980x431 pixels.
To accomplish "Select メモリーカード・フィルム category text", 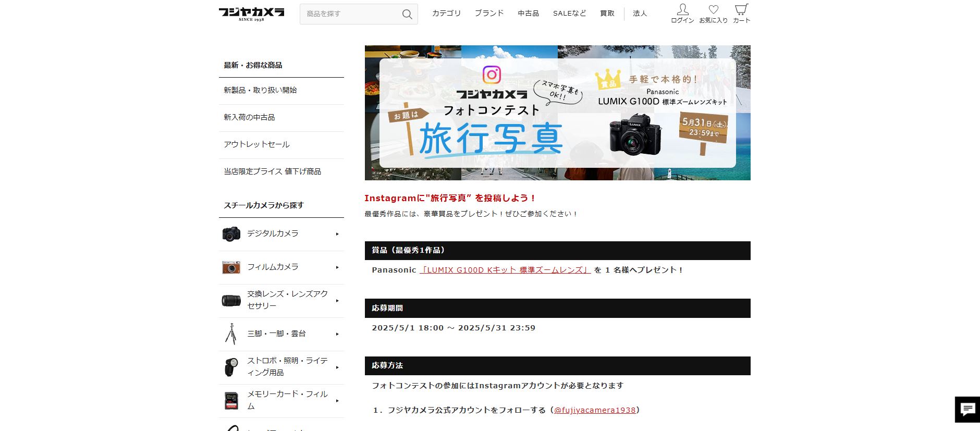I will click(x=287, y=400).
